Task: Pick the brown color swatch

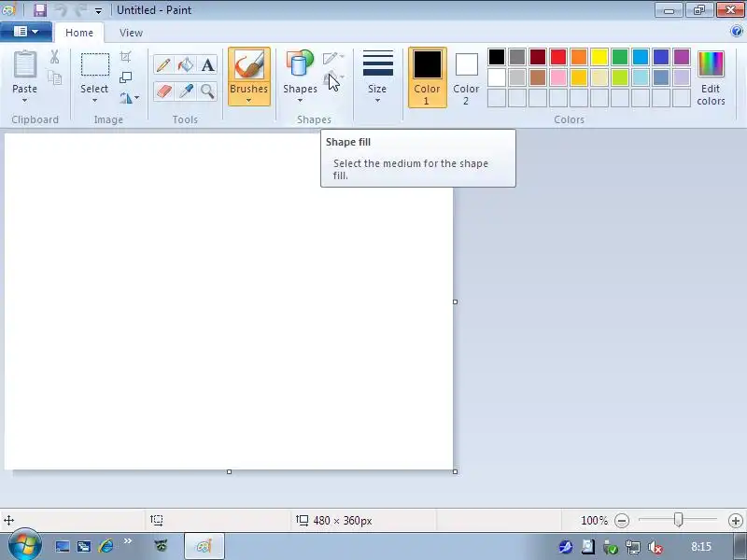Action: [538, 77]
